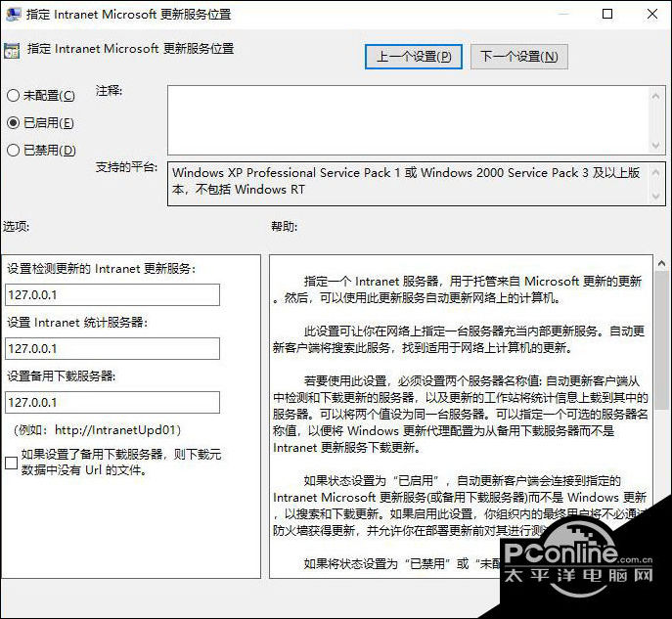The image size is (672, 619).
Task: Click the text 'Windows XP Professional Service Pack 1'
Action: [287, 173]
